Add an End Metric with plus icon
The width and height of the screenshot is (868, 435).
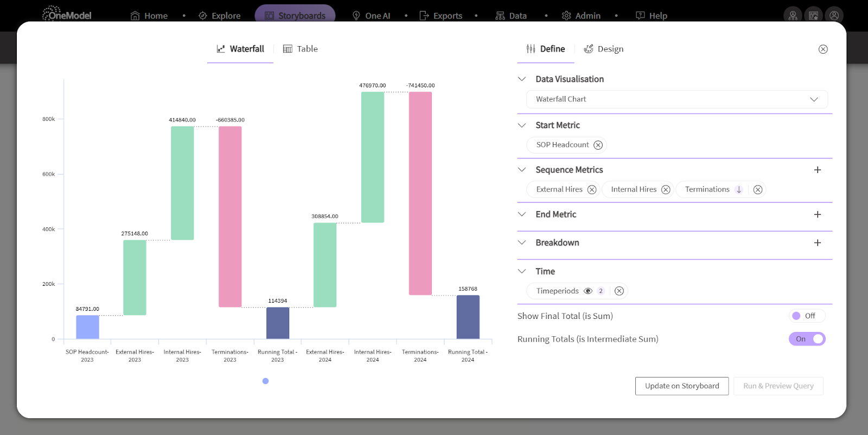[x=818, y=214]
